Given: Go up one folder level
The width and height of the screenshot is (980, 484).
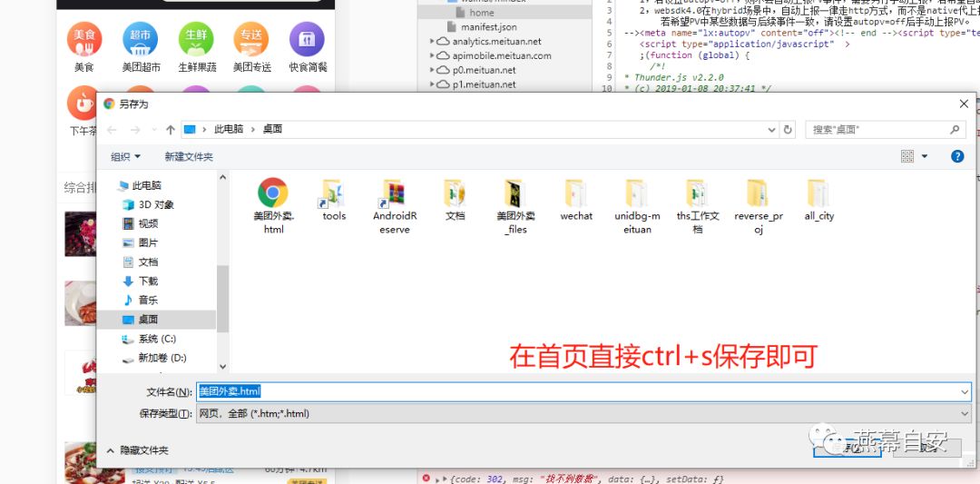Looking at the screenshot, I should [x=170, y=130].
